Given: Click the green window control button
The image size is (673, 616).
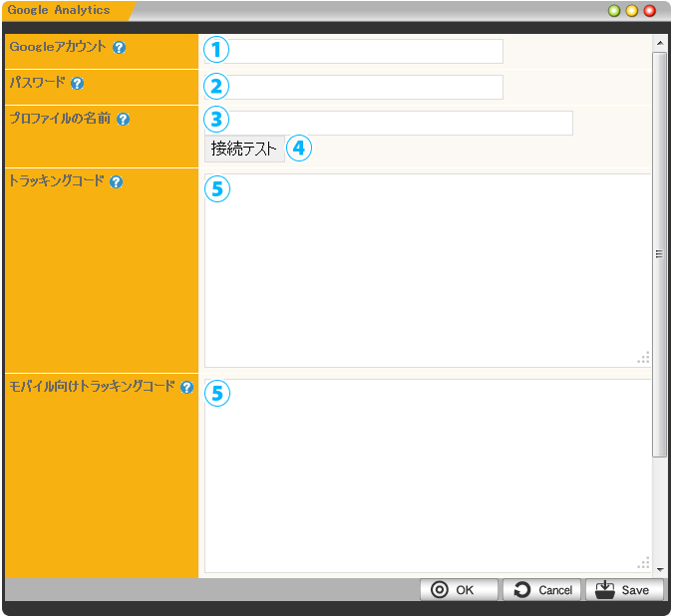Looking at the screenshot, I should point(614,11).
